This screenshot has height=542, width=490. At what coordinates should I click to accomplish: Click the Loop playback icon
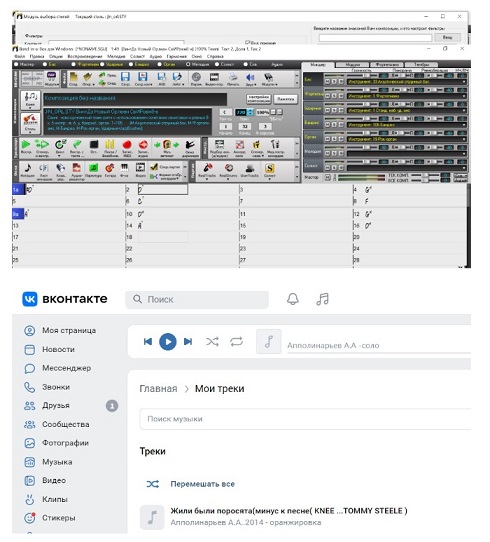tap(60, 144)
